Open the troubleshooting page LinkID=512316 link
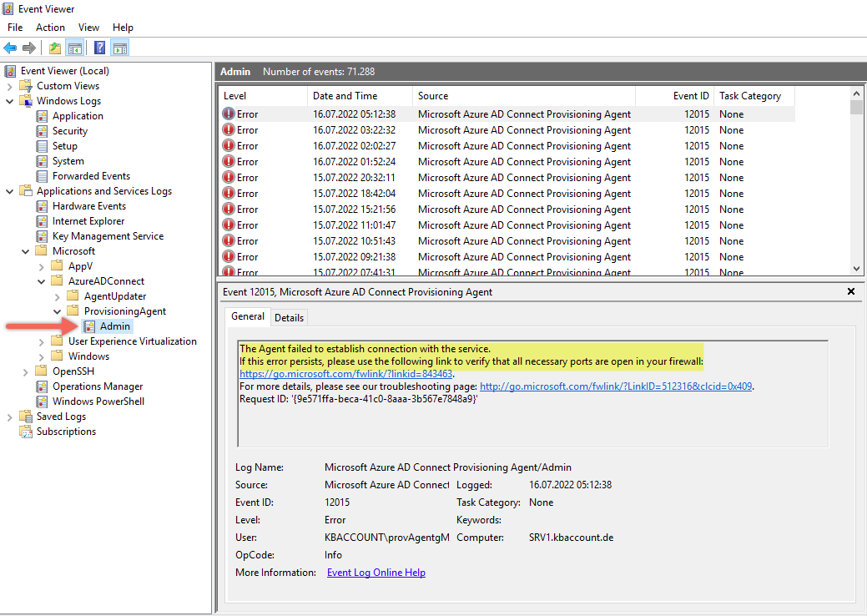 point(616,386)
